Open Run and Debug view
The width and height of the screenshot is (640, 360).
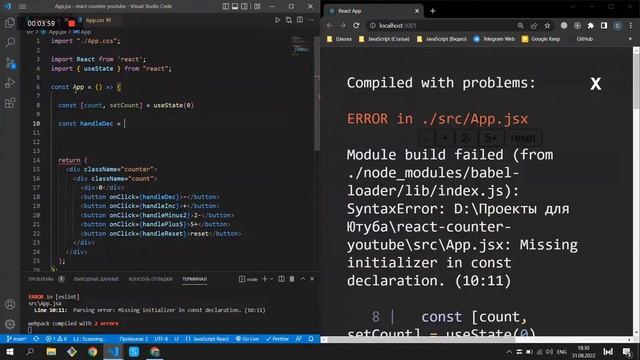coord(10,83)
